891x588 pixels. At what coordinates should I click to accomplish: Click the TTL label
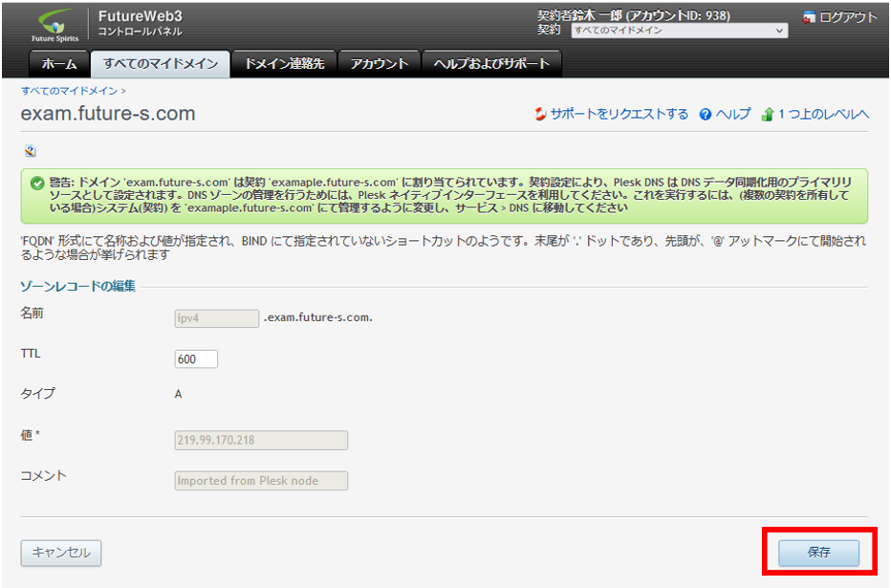click(x=31, y=354)
